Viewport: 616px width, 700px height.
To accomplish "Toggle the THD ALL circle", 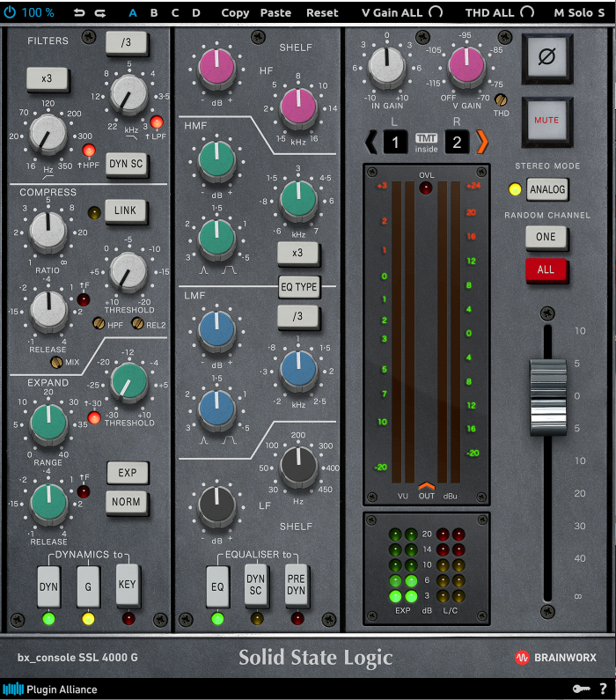I will [527, 12].
